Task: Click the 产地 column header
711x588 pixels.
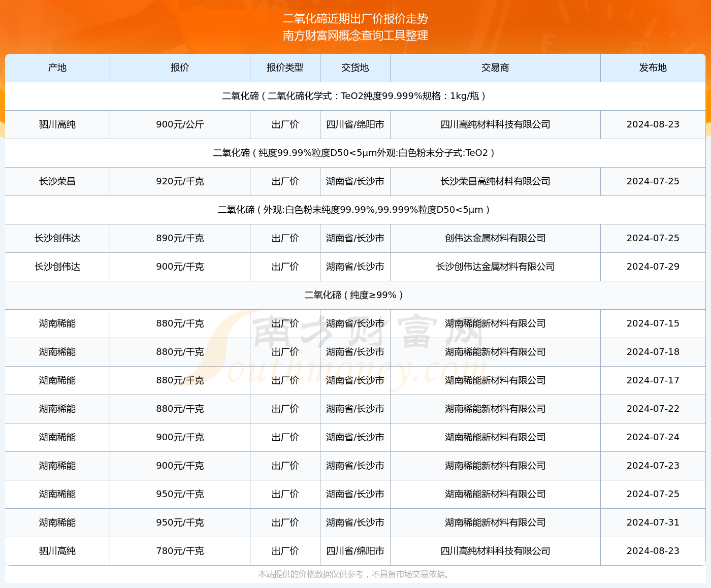Action: pyautogui.click(x=57, y=68)
